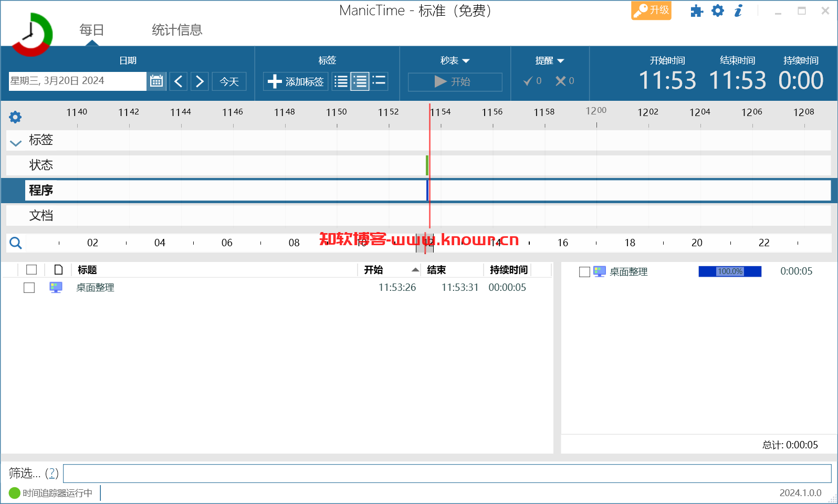Collapse the 标签 timeline chevron

coord(16,142)
